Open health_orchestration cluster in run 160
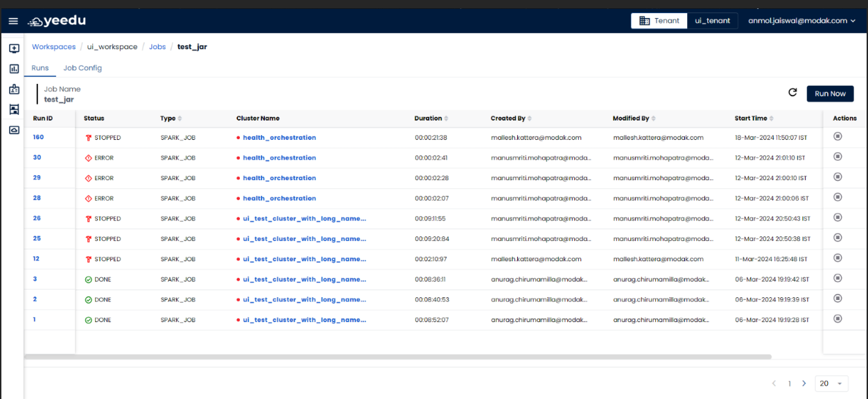868x399 pixels. point(279,138)
